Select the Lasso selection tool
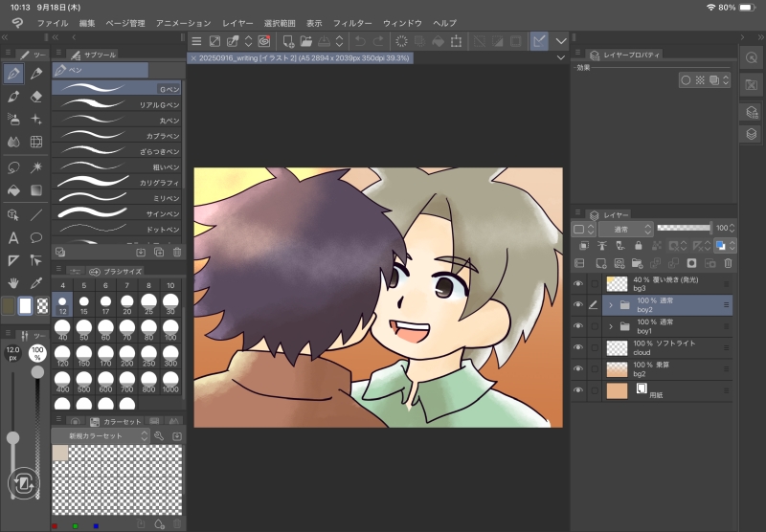The height and width of the screenshot is (532, 766). 13,166
